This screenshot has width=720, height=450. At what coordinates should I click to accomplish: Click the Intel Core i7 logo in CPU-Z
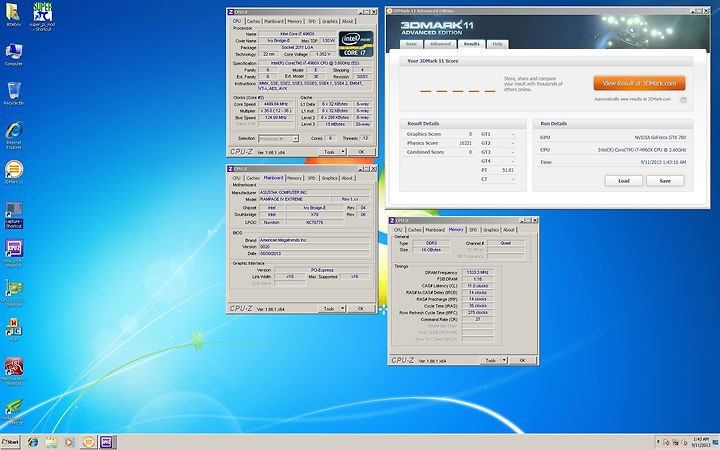(356, 44)
